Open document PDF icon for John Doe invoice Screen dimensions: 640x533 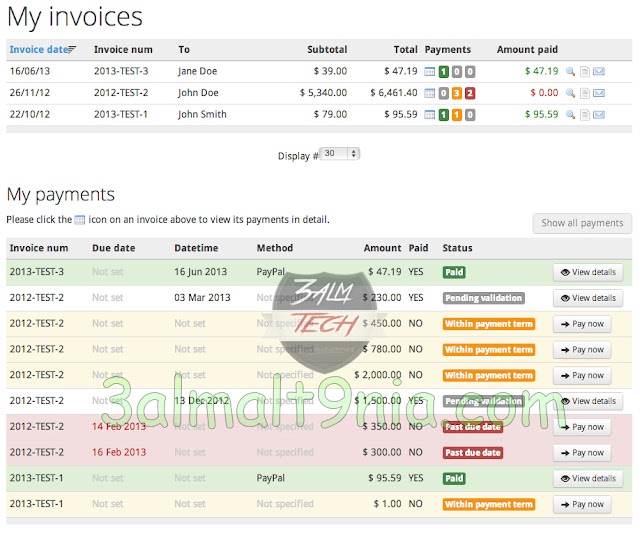point(585,93)
